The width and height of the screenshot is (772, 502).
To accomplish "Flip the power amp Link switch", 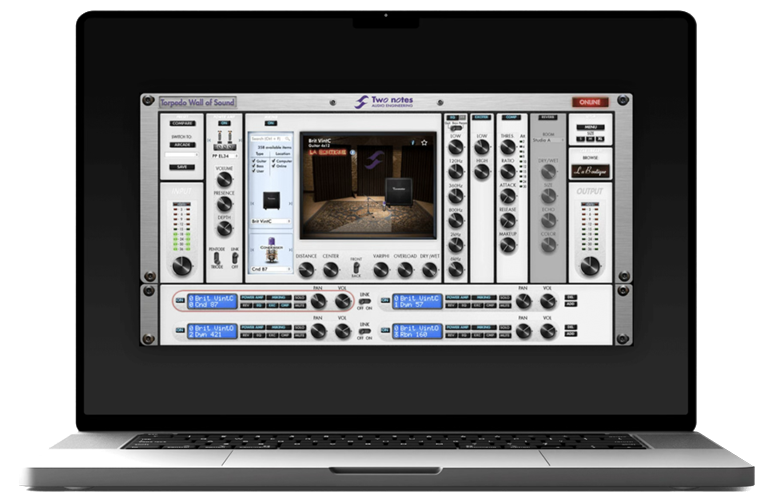I will (x=235, y=258).
